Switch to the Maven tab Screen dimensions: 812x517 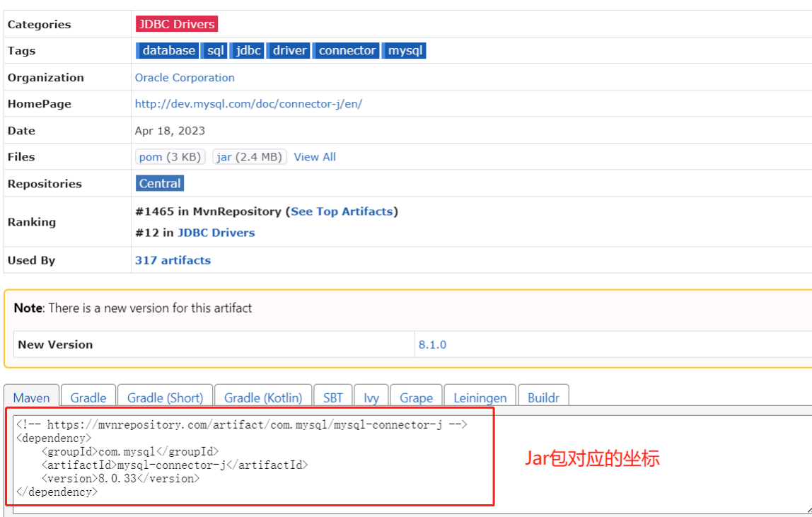[32, 397]
